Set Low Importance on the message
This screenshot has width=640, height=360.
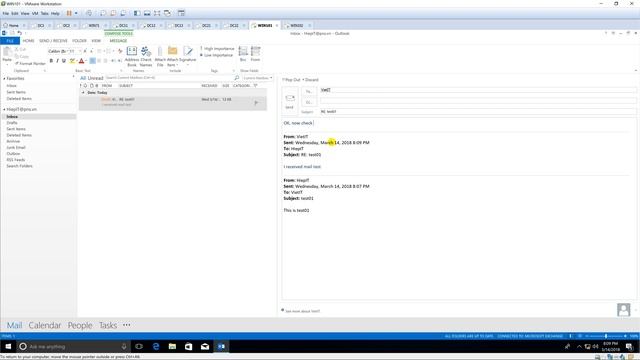coord(216,55)
